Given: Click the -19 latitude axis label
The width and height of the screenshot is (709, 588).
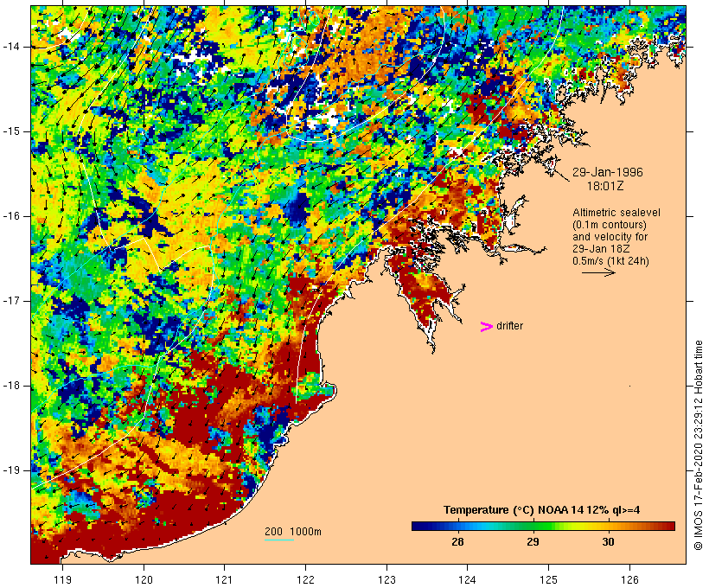Looking at the screenshot, I should coord(11,470).
